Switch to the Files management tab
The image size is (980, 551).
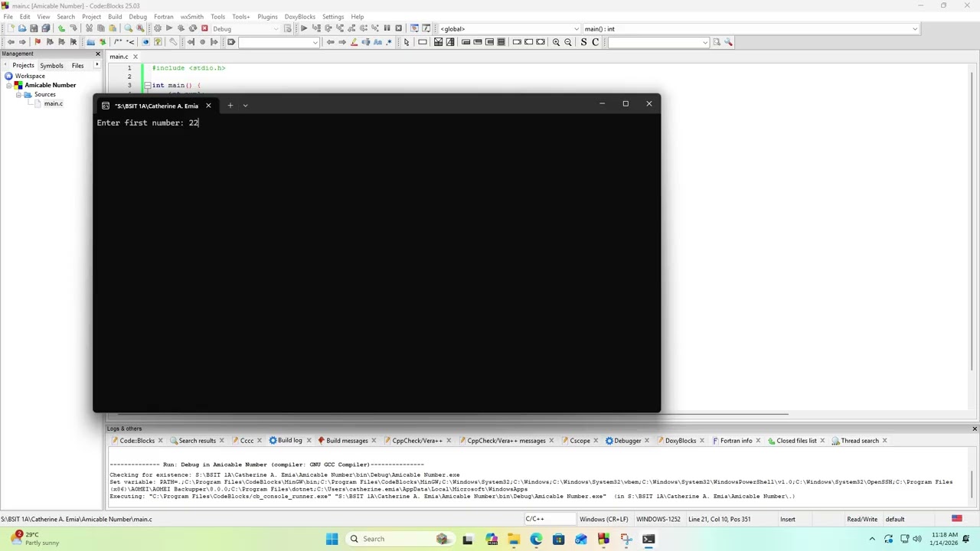tap(77, 65)
